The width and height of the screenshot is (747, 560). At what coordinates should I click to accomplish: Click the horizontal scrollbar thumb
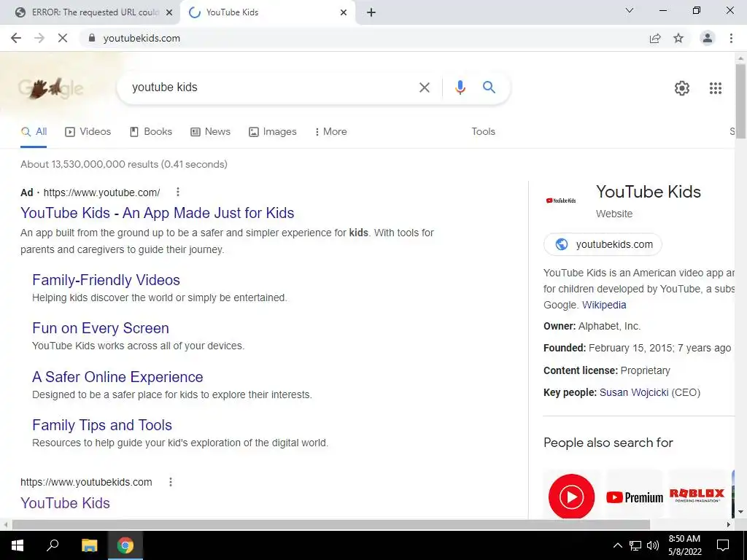331,525
